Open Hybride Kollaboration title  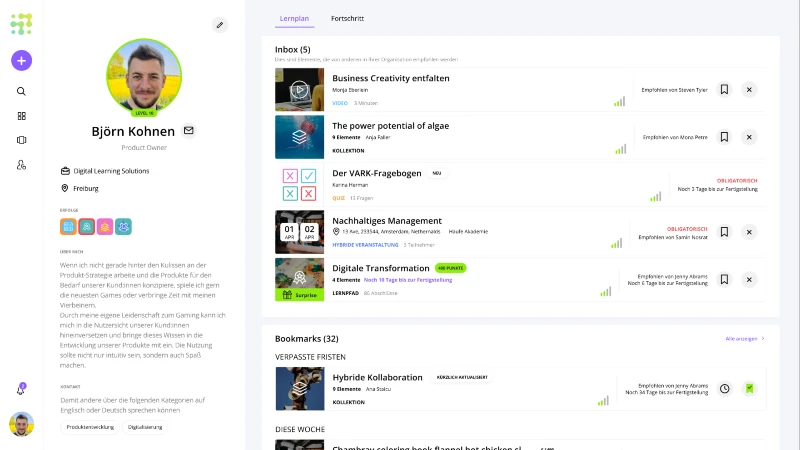coord(378,377)
